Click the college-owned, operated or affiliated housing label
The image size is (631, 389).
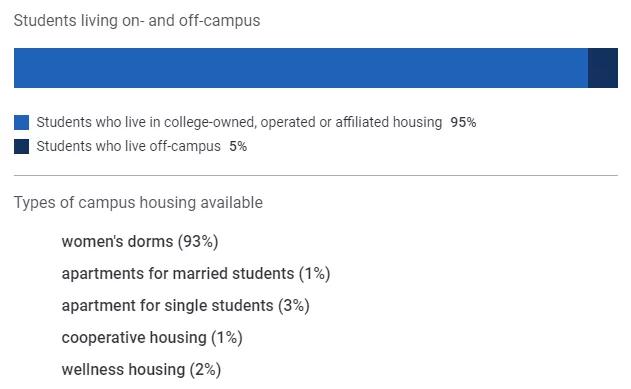click(239, 122)
